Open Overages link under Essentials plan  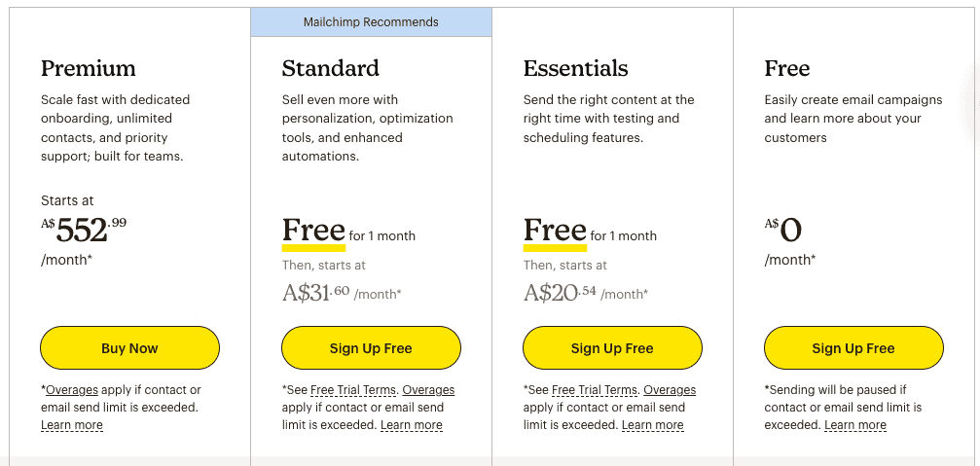(x=670, y=390)
